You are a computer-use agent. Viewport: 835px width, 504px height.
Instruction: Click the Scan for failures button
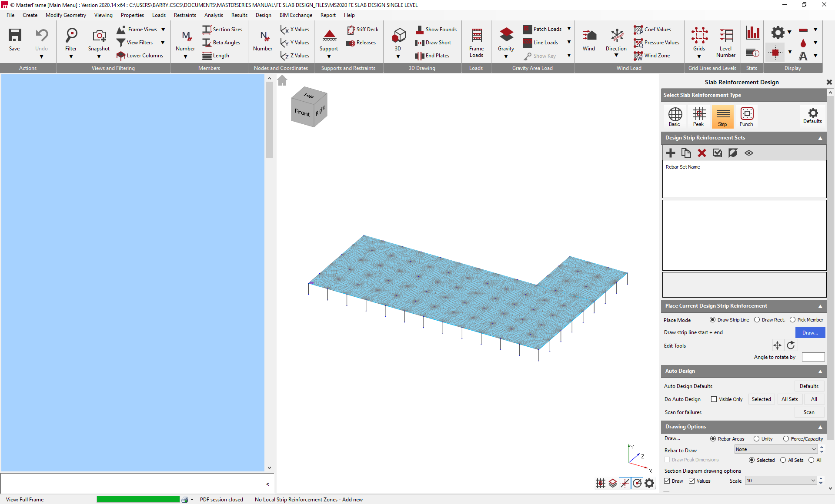(808, 412)
